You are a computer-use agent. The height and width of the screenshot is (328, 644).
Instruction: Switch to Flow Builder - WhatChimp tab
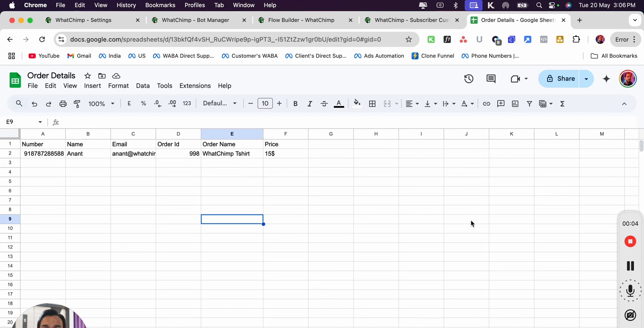pyautogui.click(x=301, y=20)
